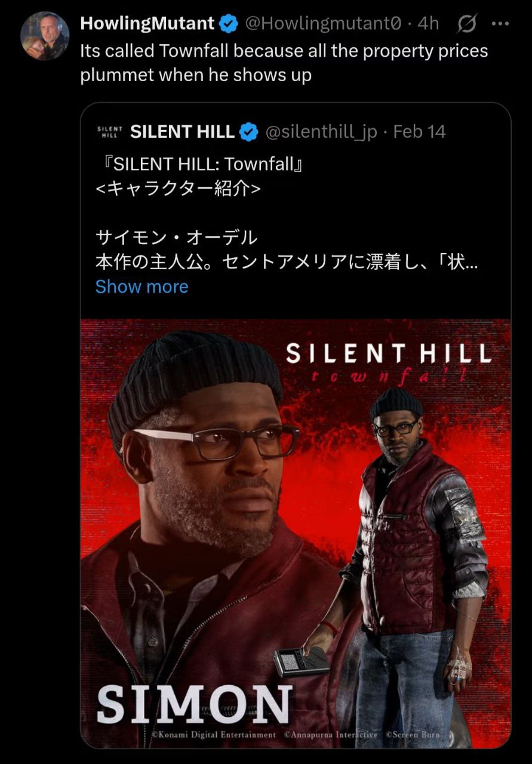532x764 pixels.
Task: Open the @silenthill_jp handle
Action: 321,132
